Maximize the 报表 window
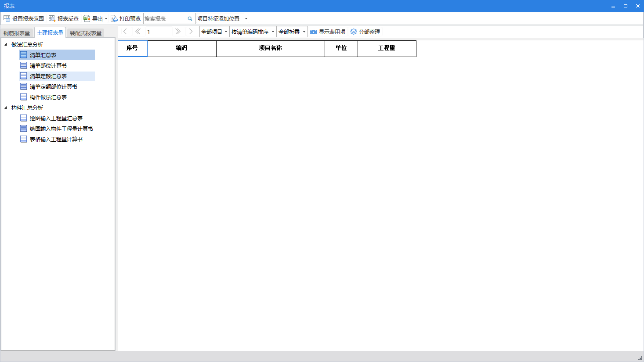644x362 pixels. point(626,6)
